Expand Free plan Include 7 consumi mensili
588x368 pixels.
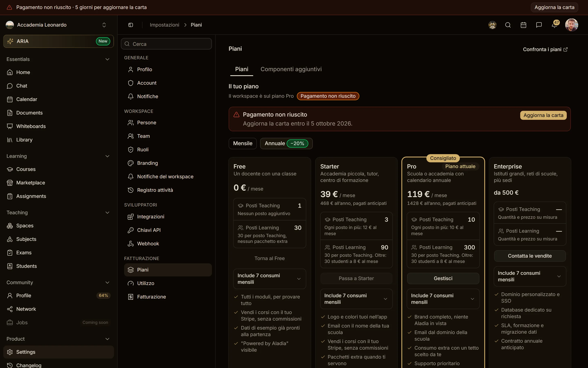point(269,279)
